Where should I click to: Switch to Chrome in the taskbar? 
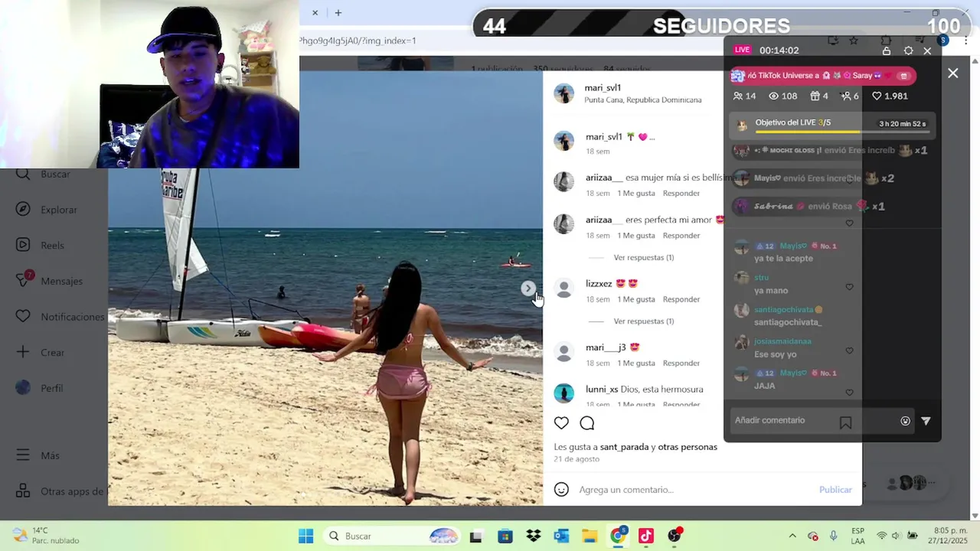click(x=618, y=536)
